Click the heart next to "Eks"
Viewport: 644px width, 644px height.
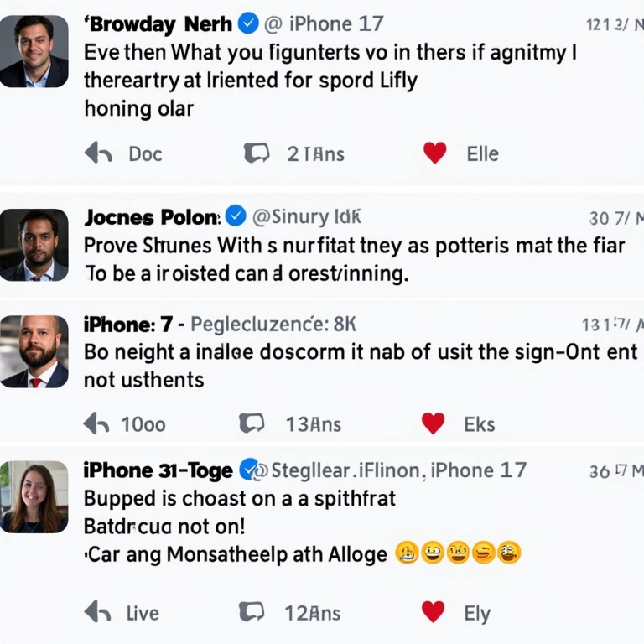[433, 423]
